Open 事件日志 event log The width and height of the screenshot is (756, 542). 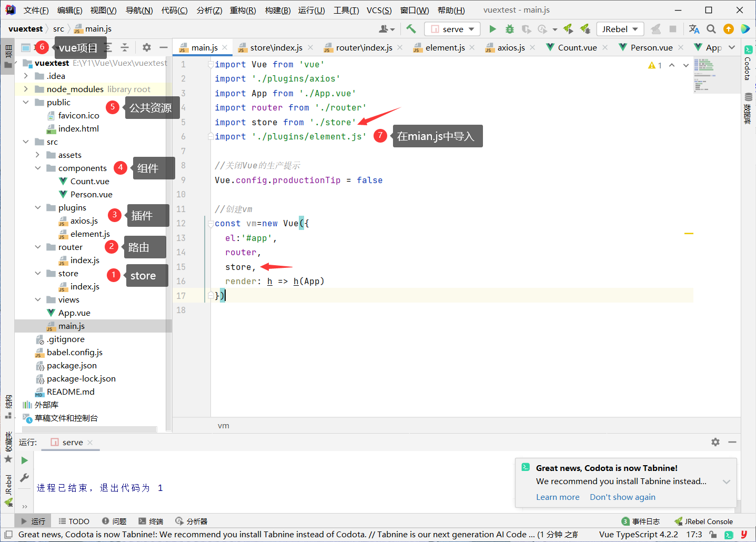tap(640, 521)
